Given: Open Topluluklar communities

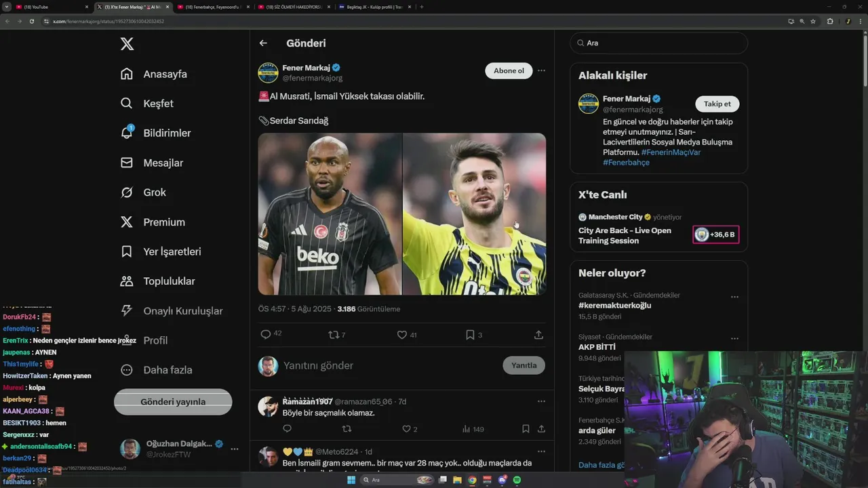Looking at the screenshot, I should [x=157, y=281].
